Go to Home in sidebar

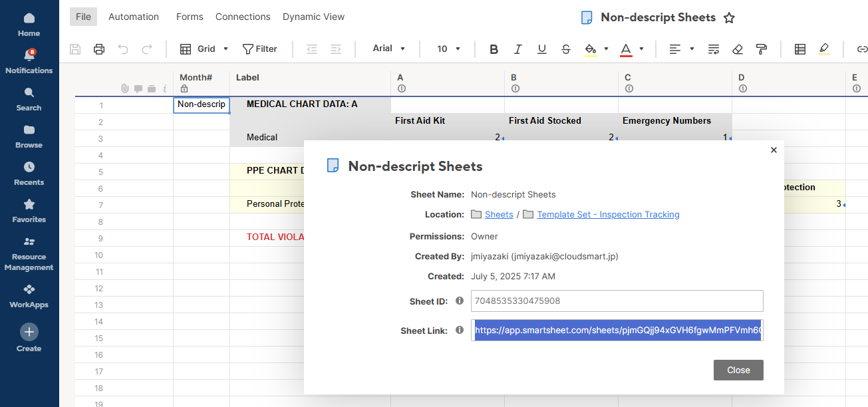[x=29, y=25]
